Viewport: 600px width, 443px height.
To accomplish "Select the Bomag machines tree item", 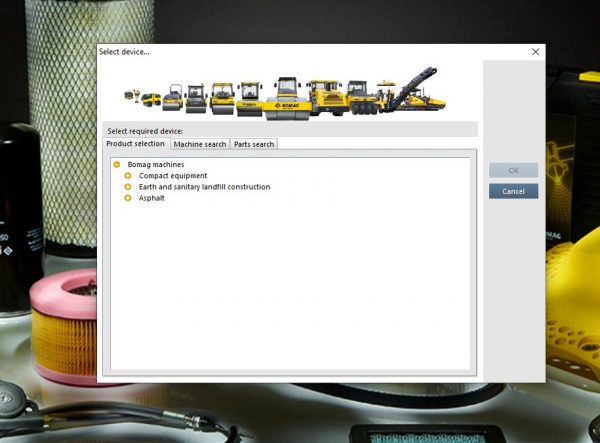I will pos(156,164).
